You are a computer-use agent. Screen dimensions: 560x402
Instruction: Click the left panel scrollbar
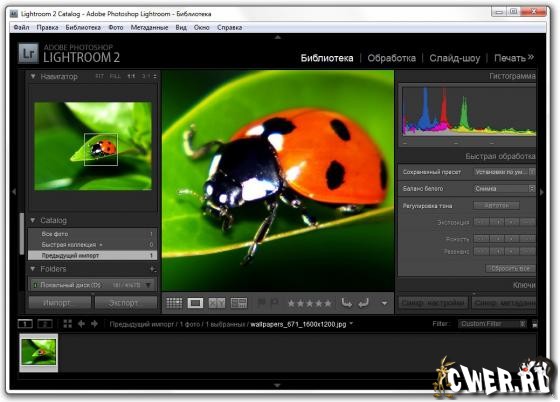(x=22, y=233)
